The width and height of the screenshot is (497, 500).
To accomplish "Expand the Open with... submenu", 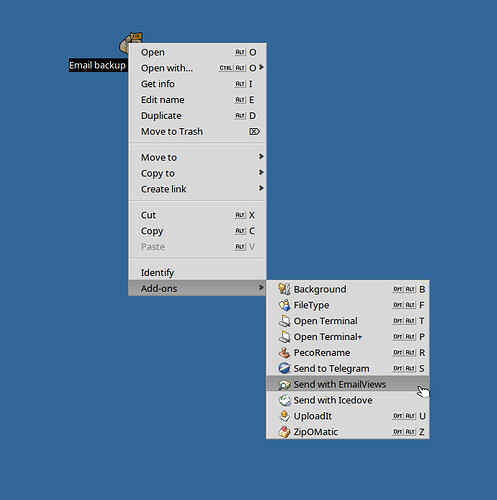I will coord(197,68).
